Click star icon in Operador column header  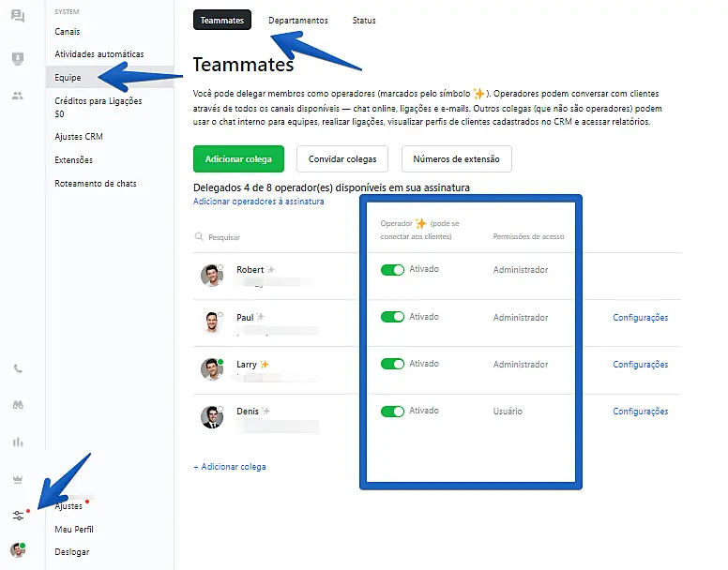coord(420,223)
